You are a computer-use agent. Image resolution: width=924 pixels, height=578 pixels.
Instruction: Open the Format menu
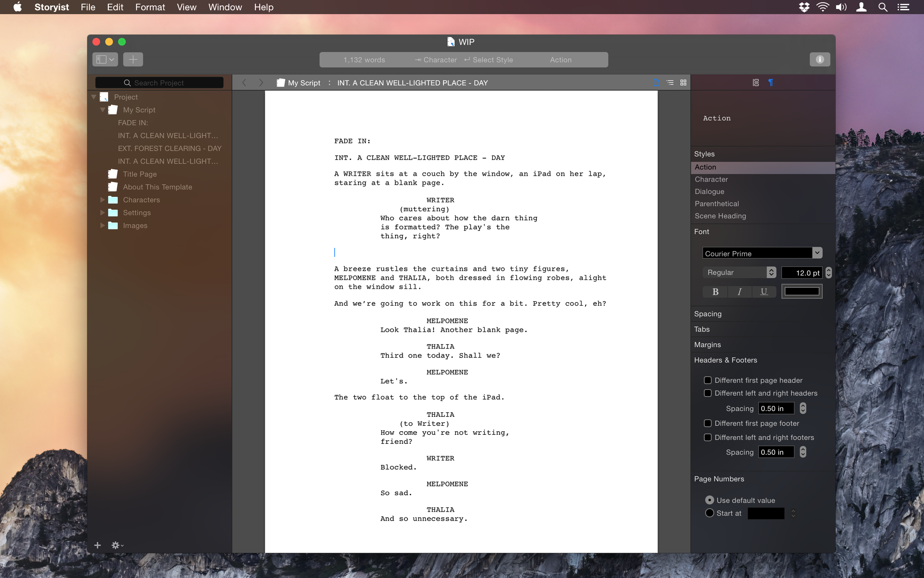click(150, 7)
